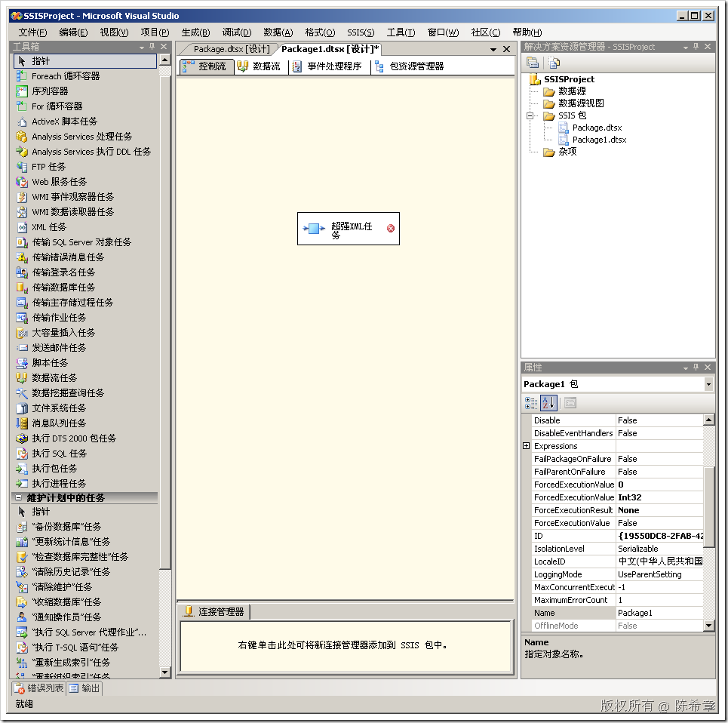This screenshot has width=728, height=723.
Task: Switch to Package.dtsx [设计] document tab
Action: click(x=231, y=49)
